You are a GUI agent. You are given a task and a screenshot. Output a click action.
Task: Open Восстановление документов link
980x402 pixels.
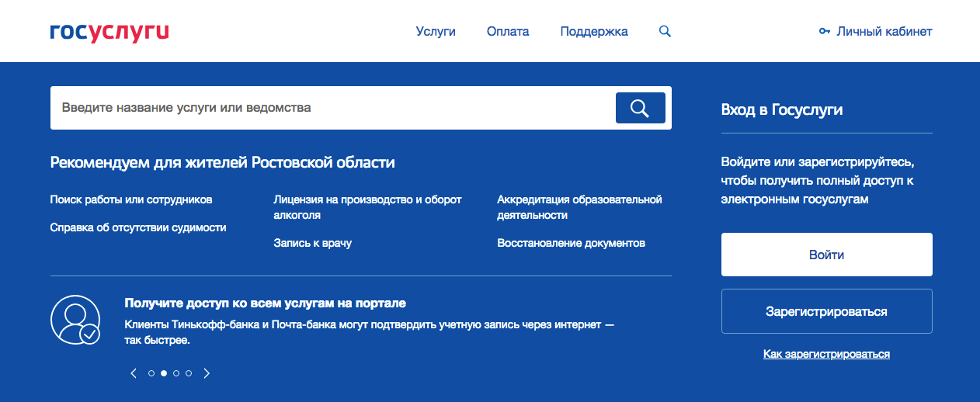point(571,243)
